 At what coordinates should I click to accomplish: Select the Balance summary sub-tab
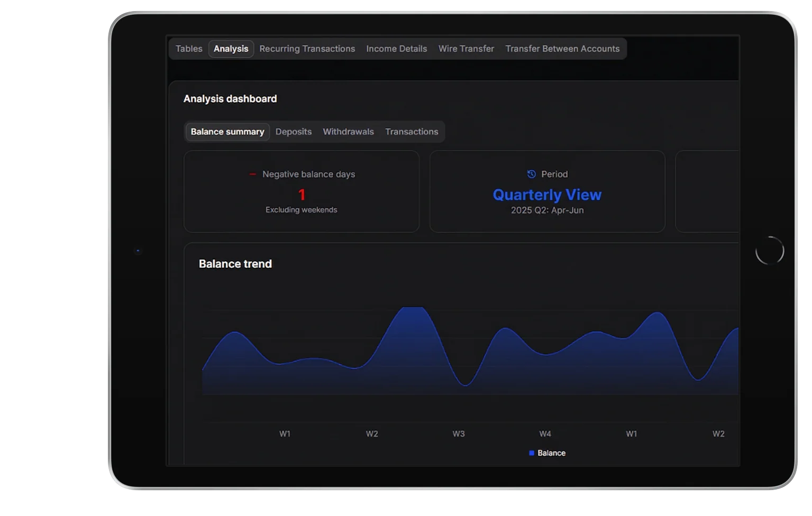(227, 132)
